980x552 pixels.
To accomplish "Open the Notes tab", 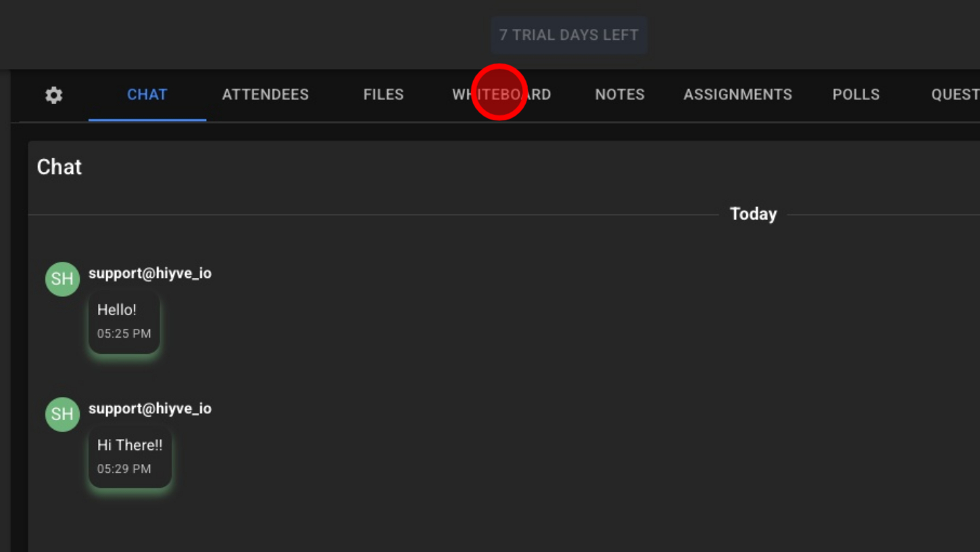I will [619, 95].
